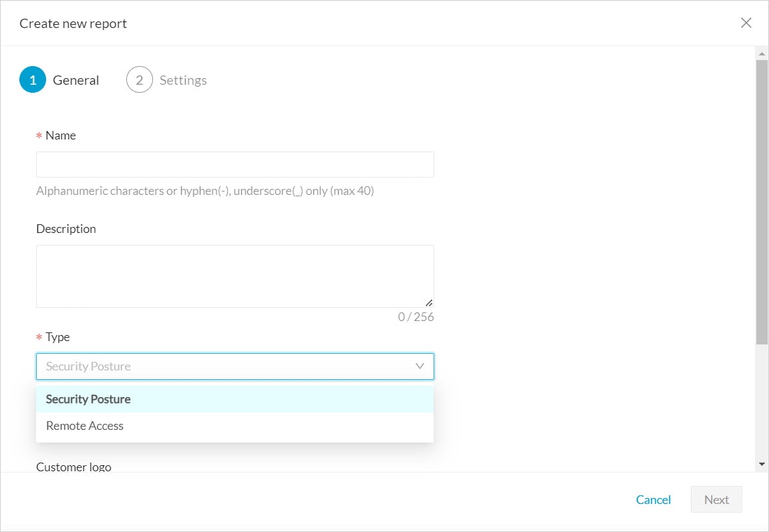Screen dimensions: 769x532
Task: Close the Create new report dialog
Action: pos(746,23)
